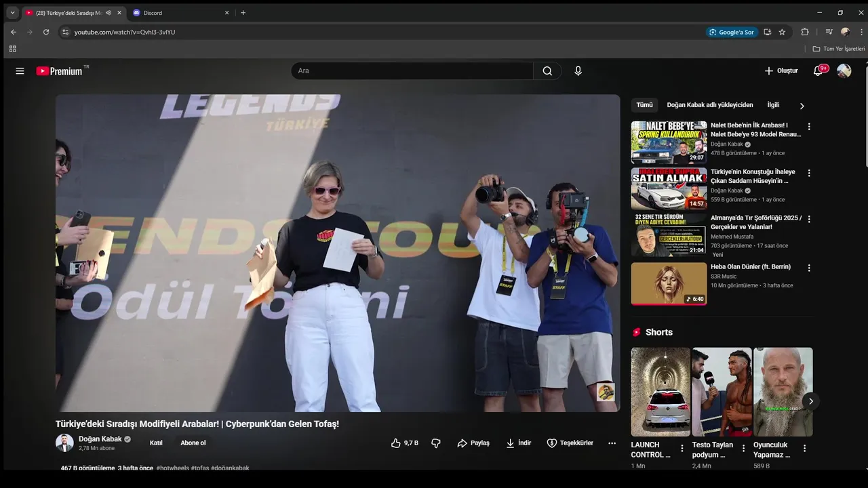This screenshot has height=488, width=868.
Task: Reload the page
Action: click(46, 32)
